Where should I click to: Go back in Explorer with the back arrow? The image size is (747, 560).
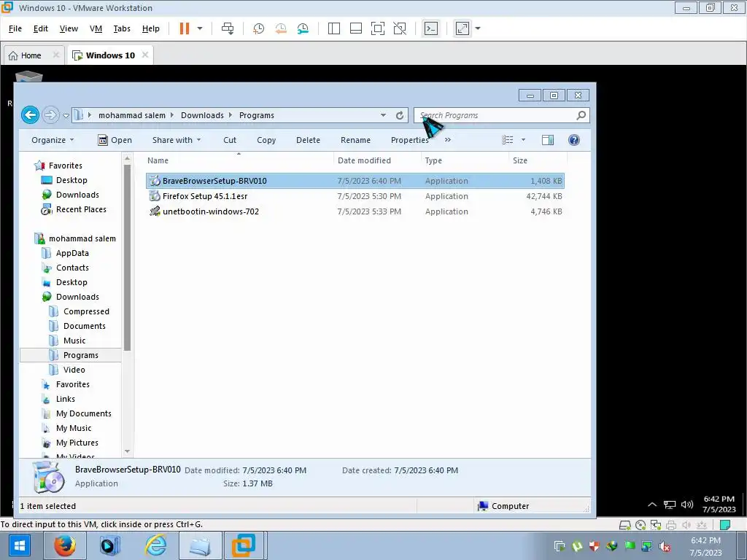[30, 114]
